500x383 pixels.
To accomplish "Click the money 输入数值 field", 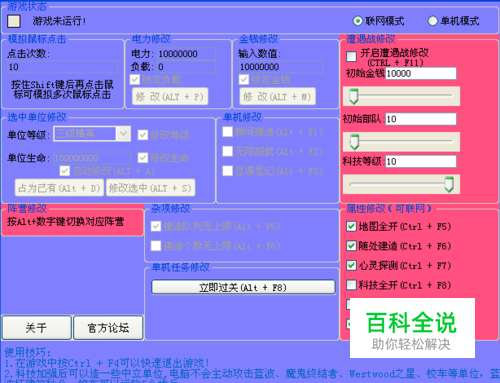I will (x=281, y=67).
